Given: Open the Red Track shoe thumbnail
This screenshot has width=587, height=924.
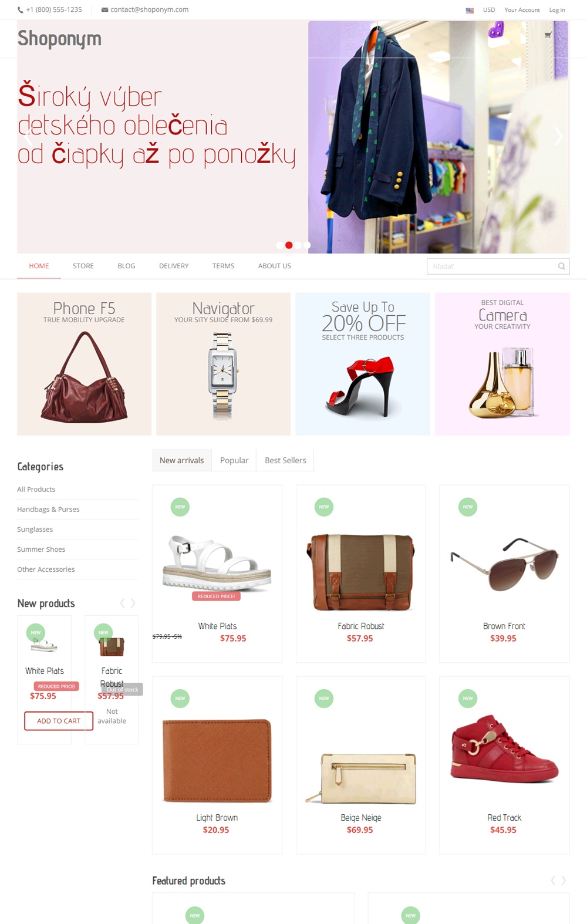Looking at the screenshot, I should click(x=504, y=749).
